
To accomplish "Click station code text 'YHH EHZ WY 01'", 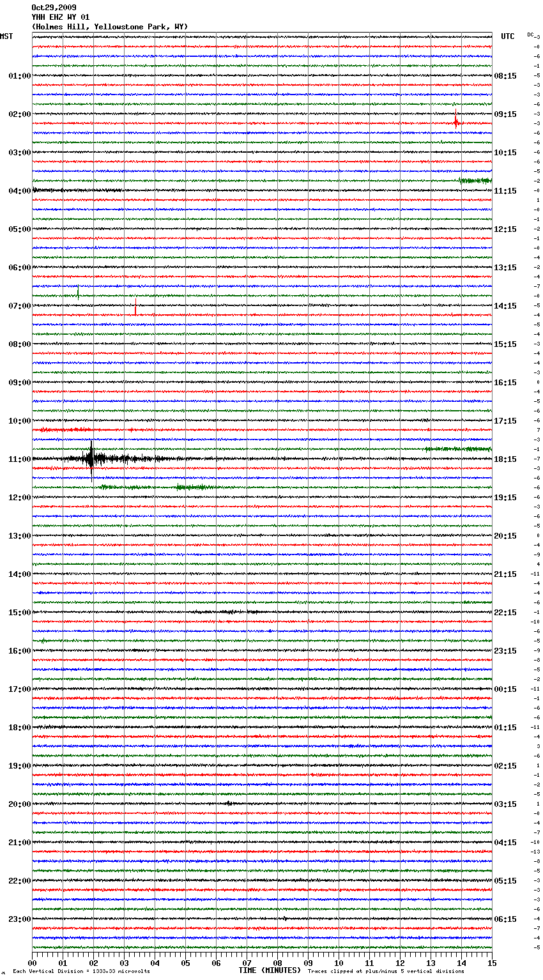I will (61, 17).
